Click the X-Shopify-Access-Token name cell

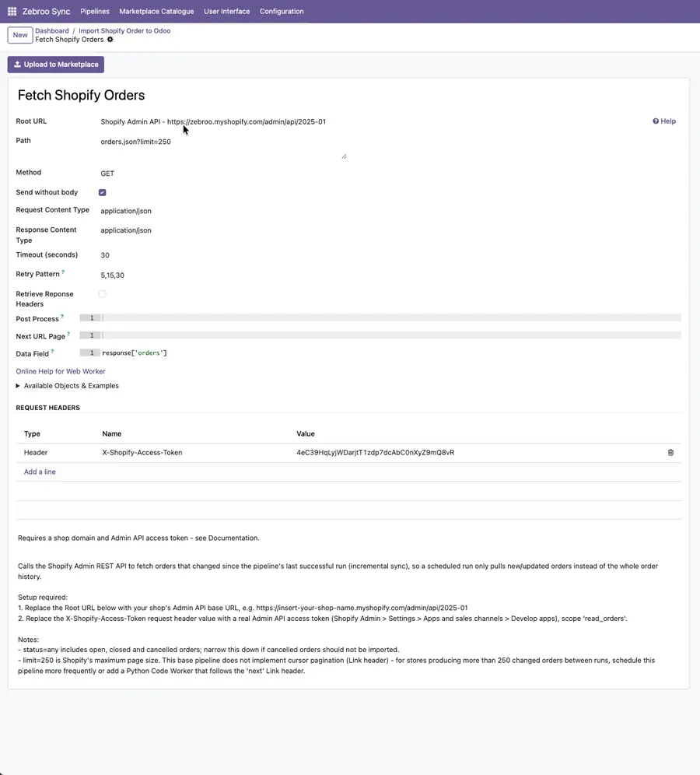coord(142,452)
